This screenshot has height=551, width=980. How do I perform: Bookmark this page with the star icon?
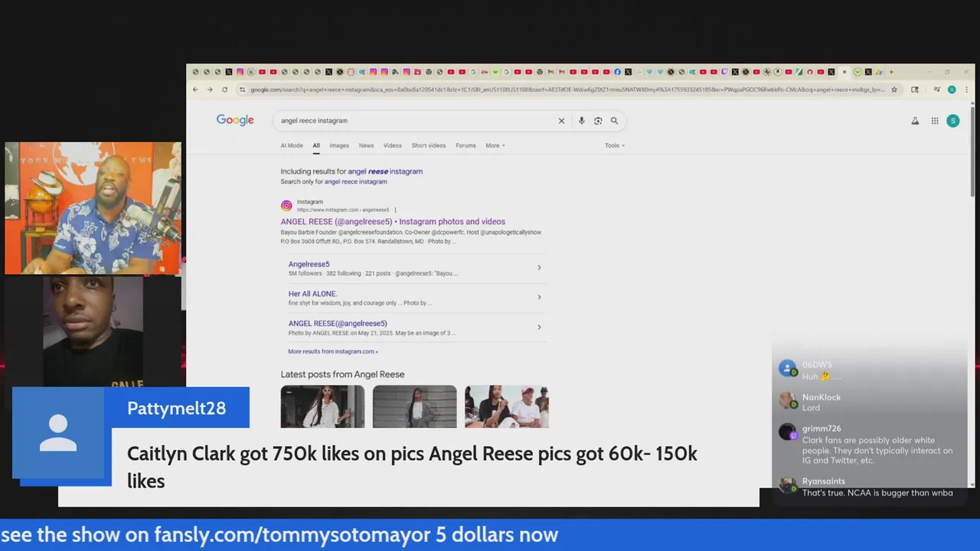[x=894, y=90]
